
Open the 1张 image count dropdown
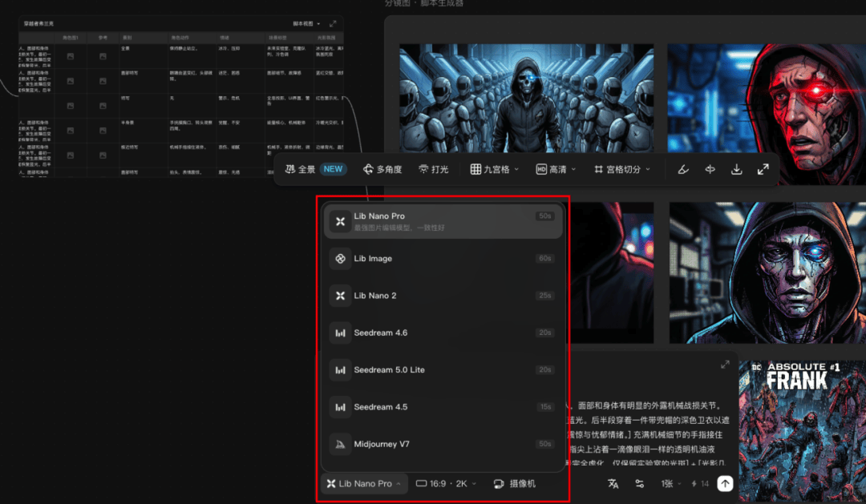[671, 484]
